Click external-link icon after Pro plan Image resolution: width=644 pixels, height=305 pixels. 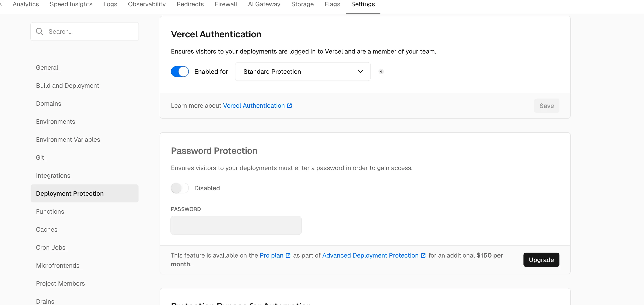click(x=288, y=256)
